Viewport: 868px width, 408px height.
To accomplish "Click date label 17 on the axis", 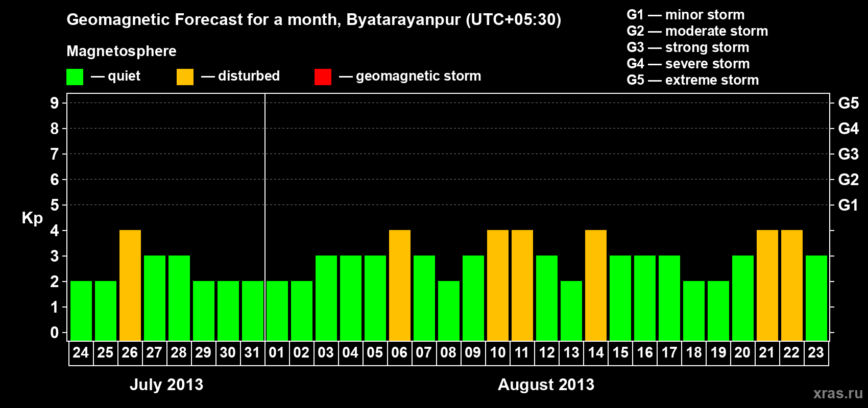I will point(669,352).
